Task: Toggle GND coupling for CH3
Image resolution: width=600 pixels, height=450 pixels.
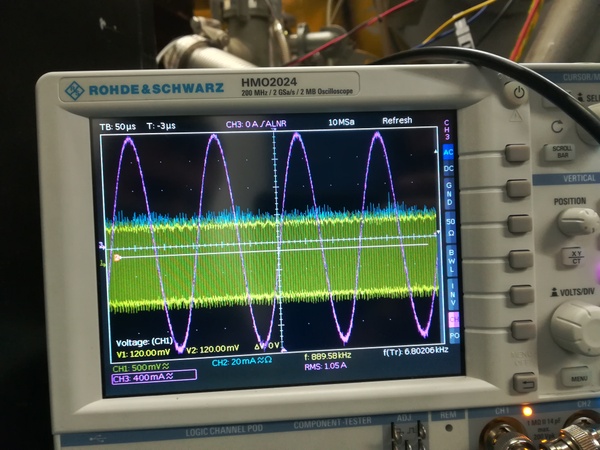Action: tap(449, 194)
